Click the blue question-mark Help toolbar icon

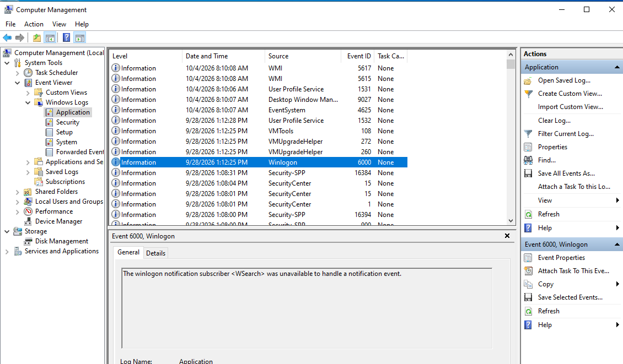click(x=66, y=37)
